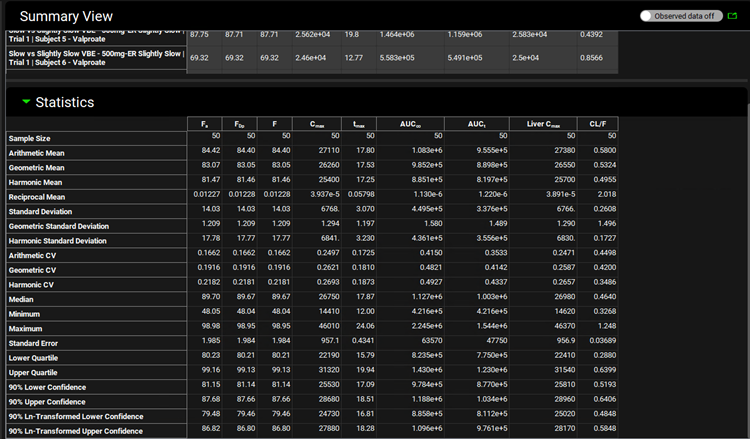The height and width of the screenshot is (439, 750).
Task: Click the Fa column header
Action: 205,124
